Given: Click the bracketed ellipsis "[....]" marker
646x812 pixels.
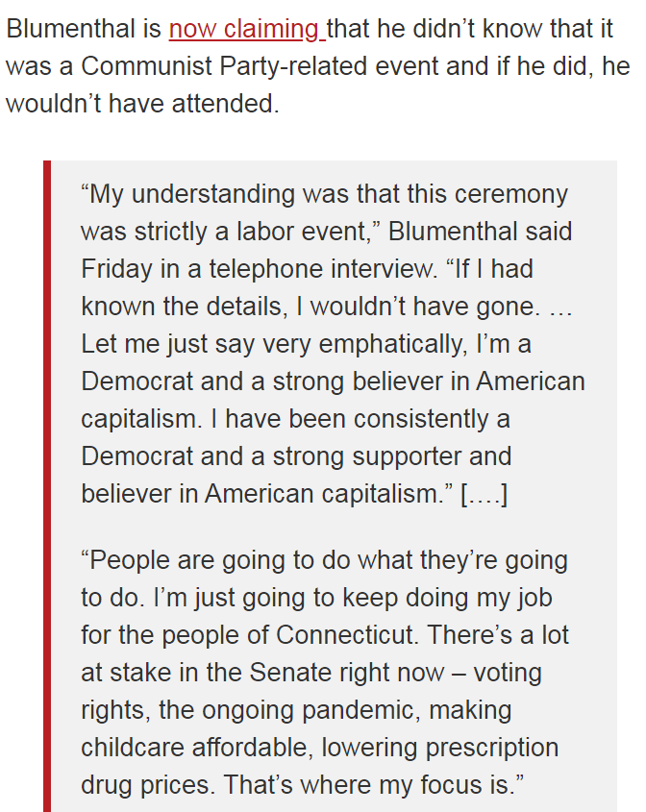Looking at the screenshot, I should [x=484, y=494].
